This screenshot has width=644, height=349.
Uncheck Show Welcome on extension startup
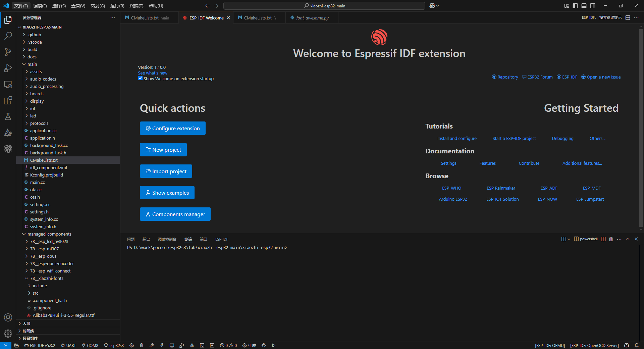pos(140,78)
